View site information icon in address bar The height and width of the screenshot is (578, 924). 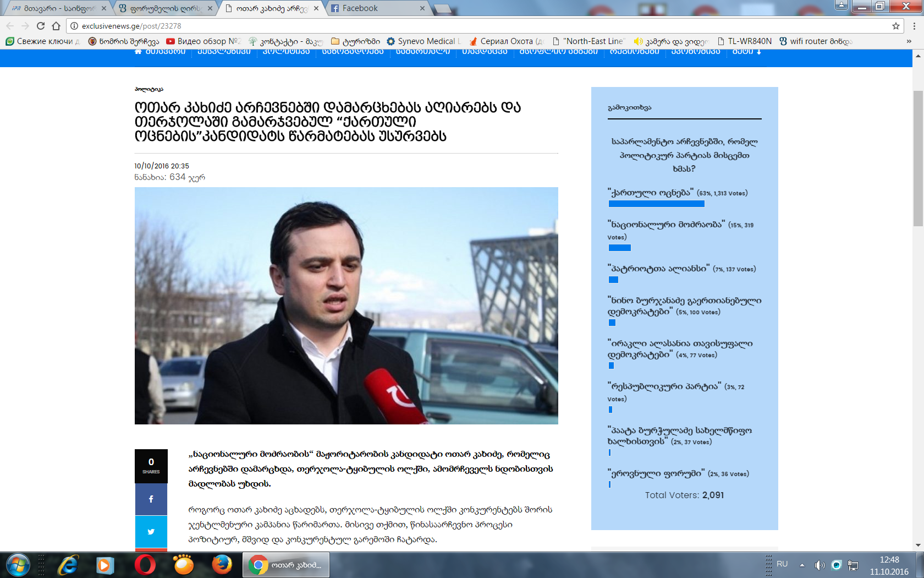(74, 26)
